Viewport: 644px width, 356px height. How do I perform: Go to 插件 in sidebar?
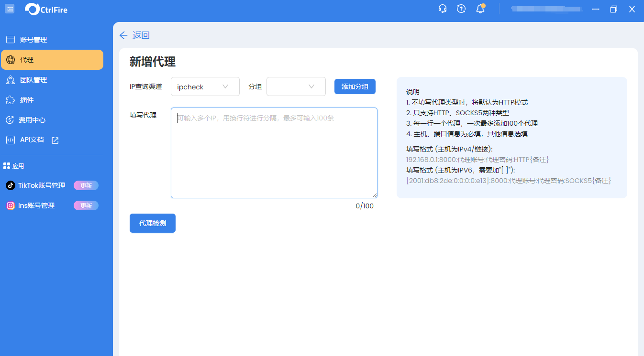(52, 100)
